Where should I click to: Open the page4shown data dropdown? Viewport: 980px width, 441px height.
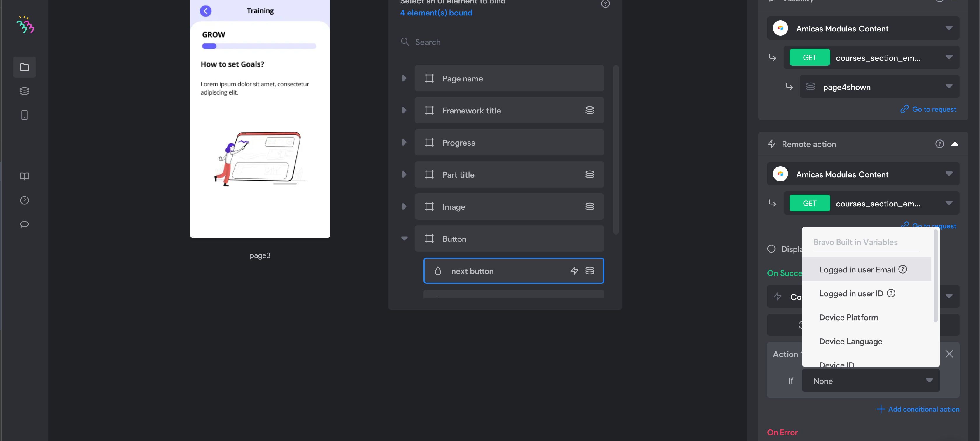pos(879,87)
